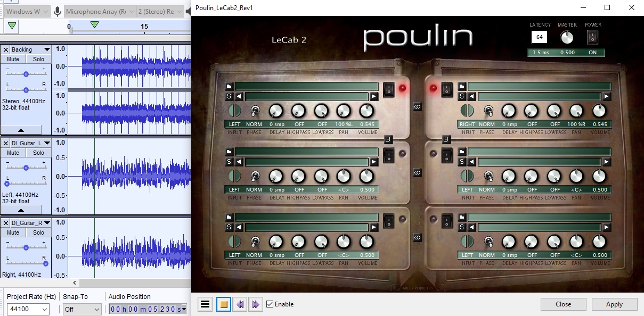Open the Microphone Array recording device dropdown
Screen dimensions: 644x316
pos(100,11)
